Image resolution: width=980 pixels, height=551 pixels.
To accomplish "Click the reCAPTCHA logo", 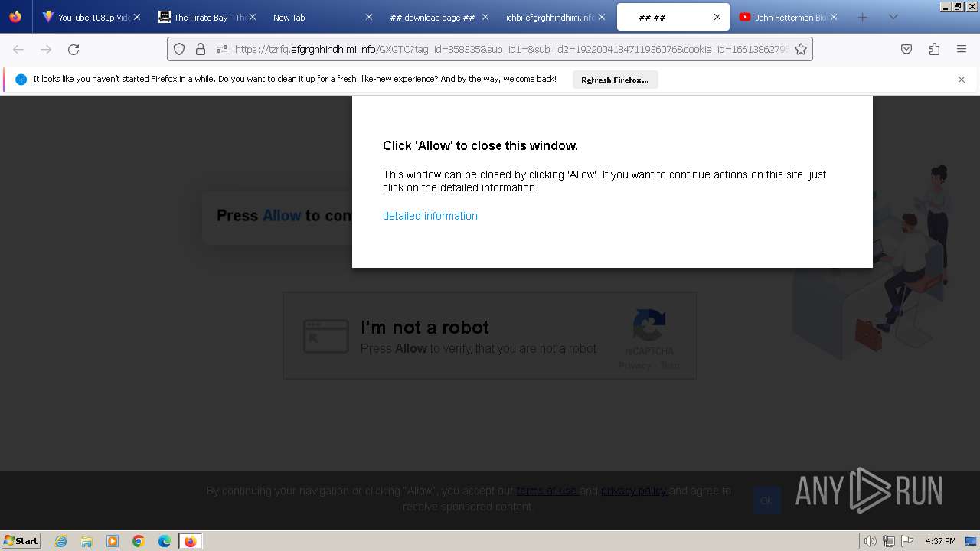I will point(648,326).
